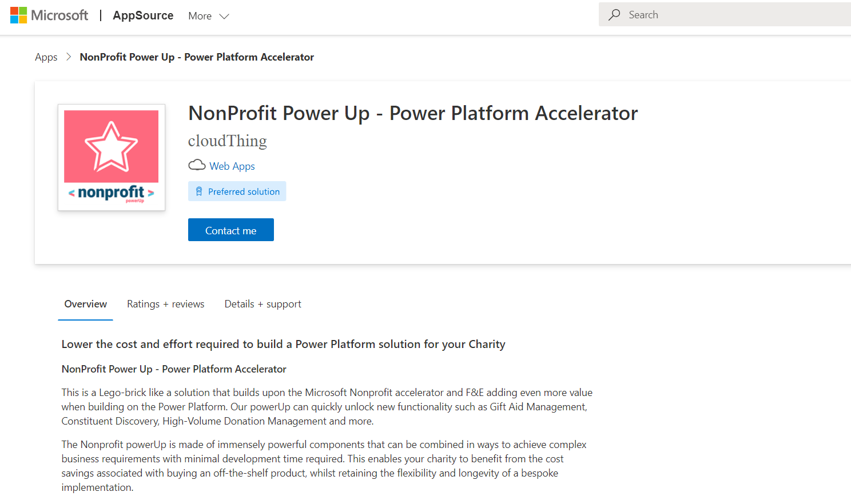Click the breadcrumb chevron after Apps
Screen dimensions: 851x504
point(69,57)
